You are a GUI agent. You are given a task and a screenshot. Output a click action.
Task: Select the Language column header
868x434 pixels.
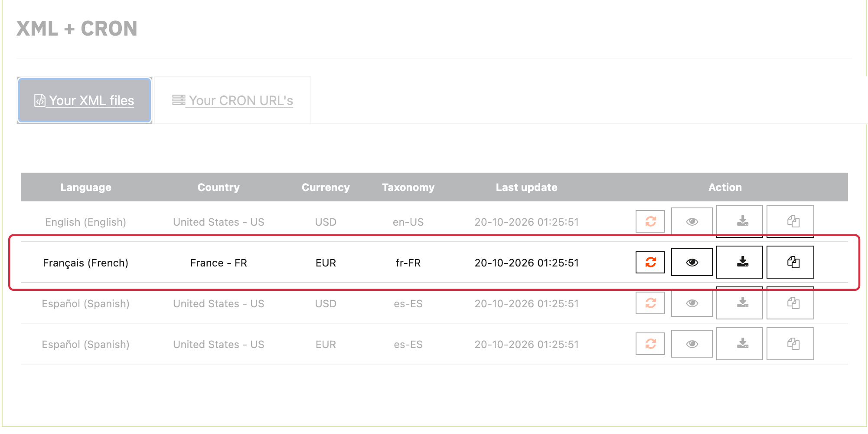pyautogui.click(x=86, y=187)
